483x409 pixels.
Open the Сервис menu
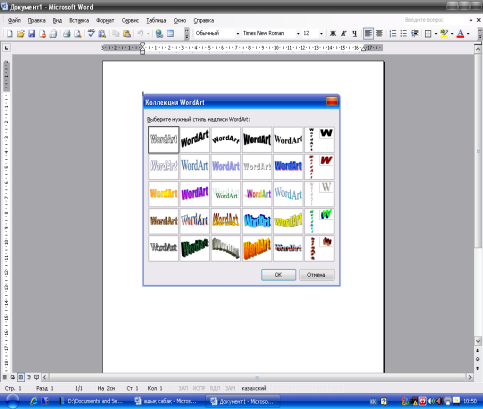pyautogui.click(x=130, y=20)
